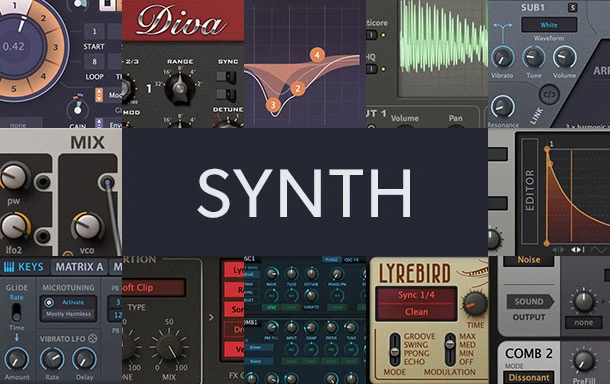
Task: Click the Lyrebird MODE slider
Action: tap(394, 349)
